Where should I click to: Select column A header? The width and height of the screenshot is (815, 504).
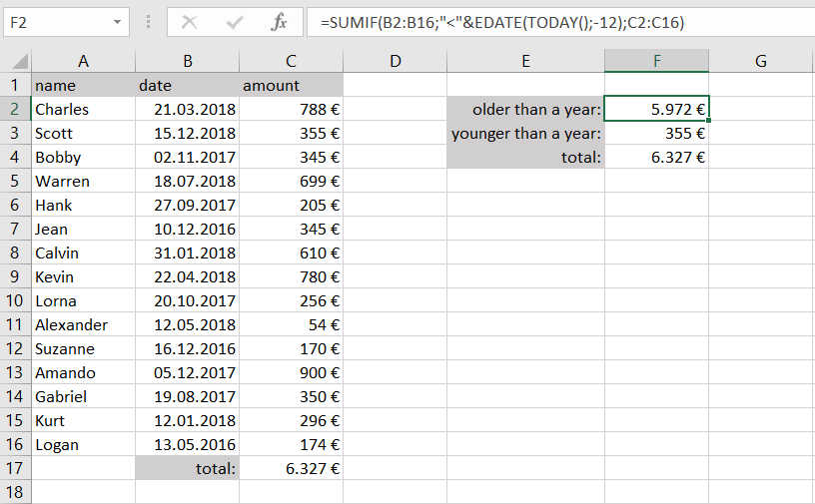[83, 61]
